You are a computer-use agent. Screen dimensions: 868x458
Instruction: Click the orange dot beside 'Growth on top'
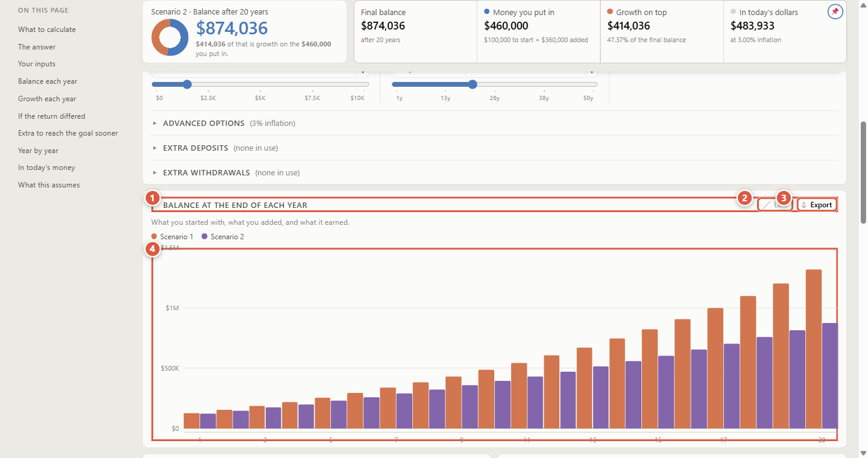610,11
